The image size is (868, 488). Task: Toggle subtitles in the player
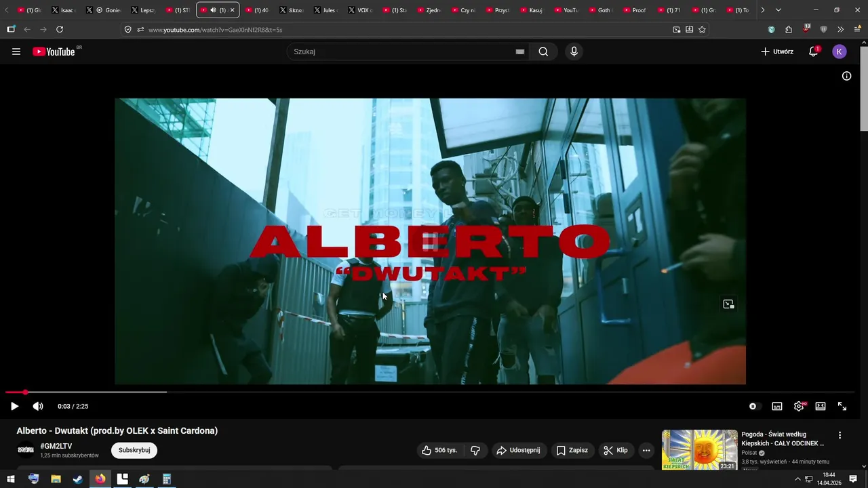click(777, 406)
